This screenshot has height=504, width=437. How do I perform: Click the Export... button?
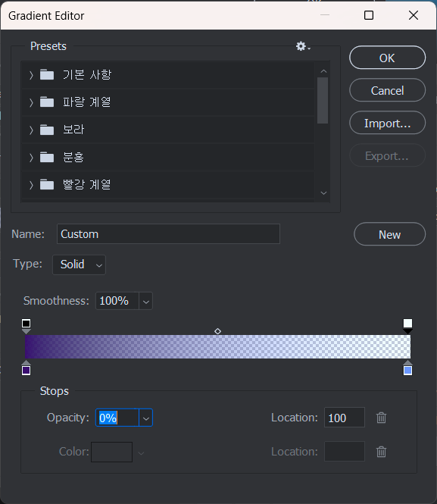pos(387,155)
